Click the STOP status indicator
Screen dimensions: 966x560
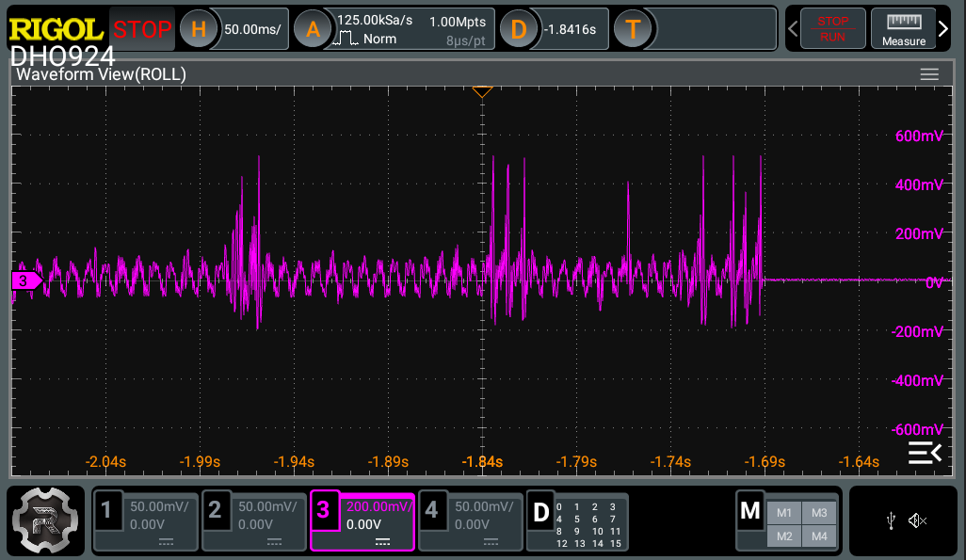(141, 28)
